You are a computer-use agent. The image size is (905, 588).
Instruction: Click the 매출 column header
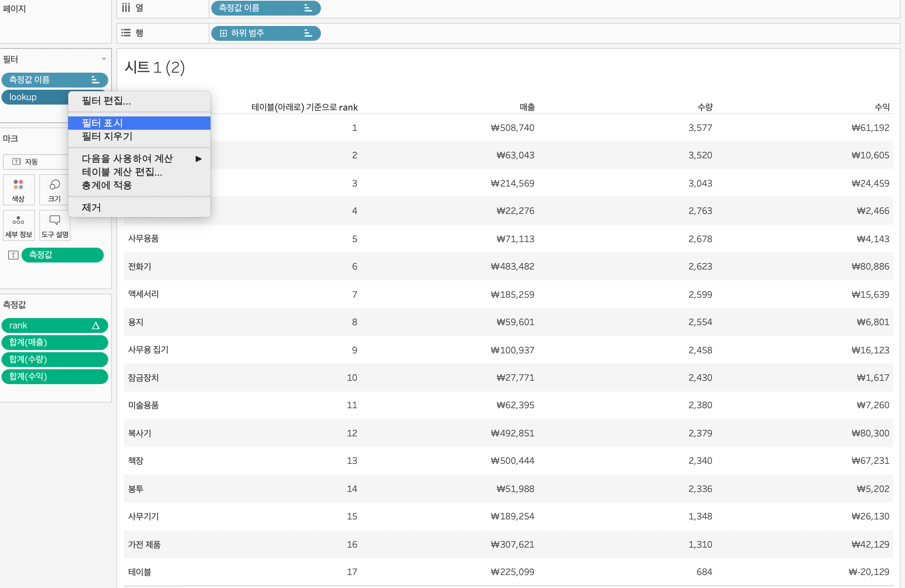click(x=527, y=107)
